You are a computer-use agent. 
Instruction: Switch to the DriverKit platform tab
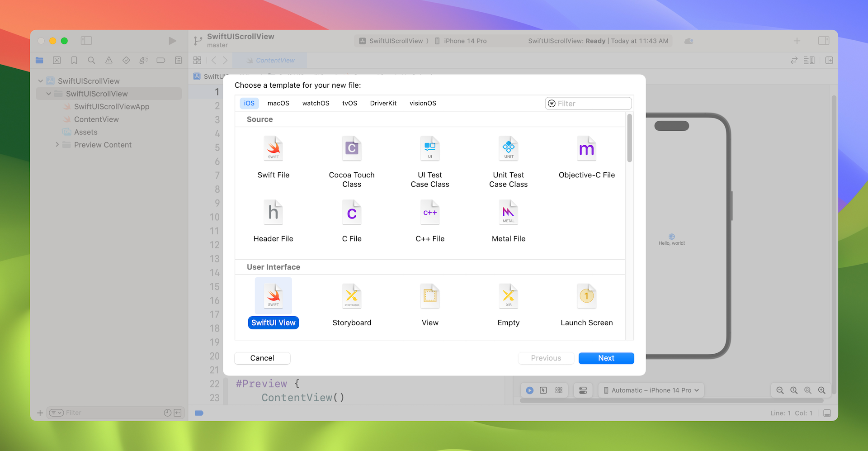coord(383,103)
